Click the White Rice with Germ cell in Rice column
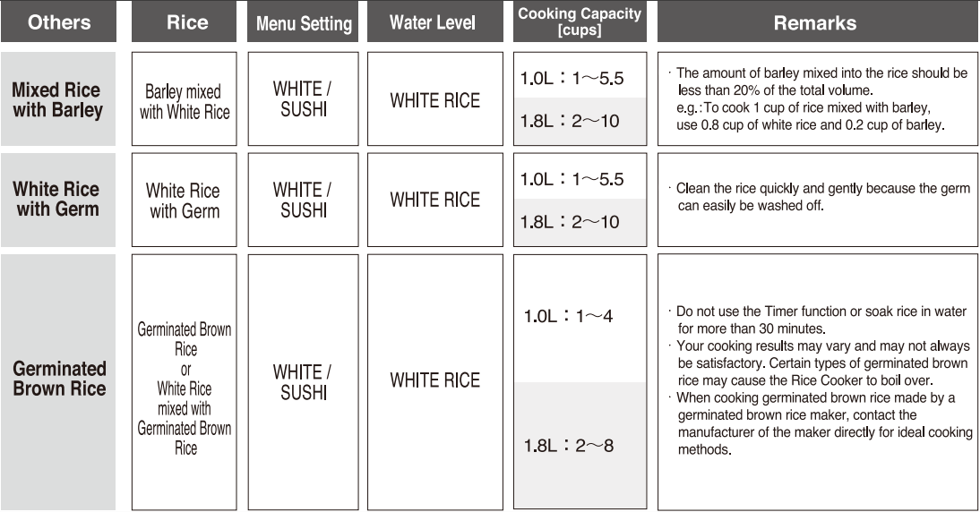 click(185, 201)
